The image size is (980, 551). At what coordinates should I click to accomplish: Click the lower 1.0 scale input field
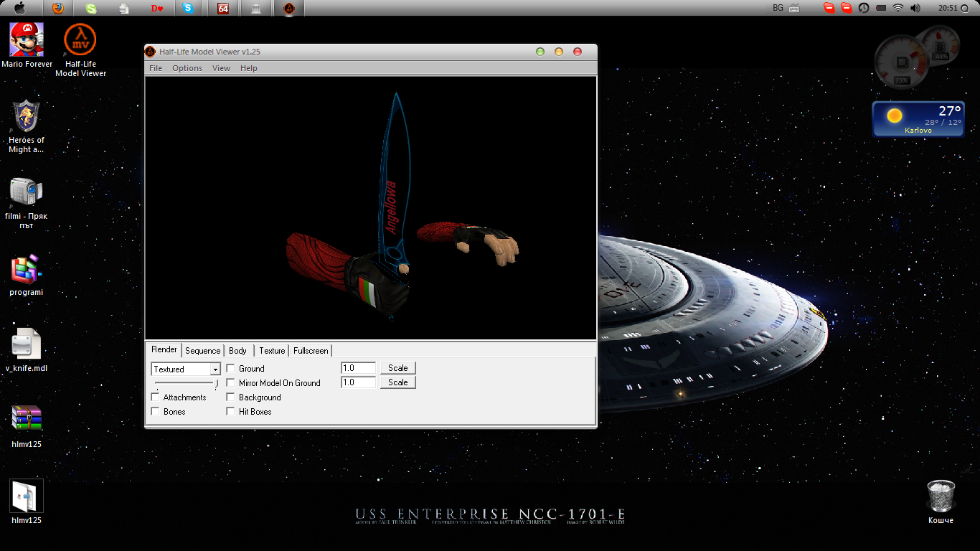(359, 382)
